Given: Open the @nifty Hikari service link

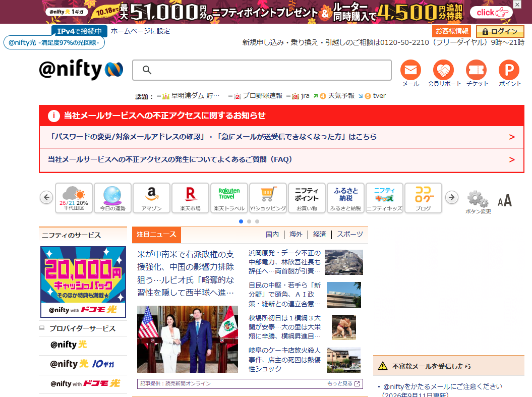Looking at the screenshot, I should tap(69, 345).
